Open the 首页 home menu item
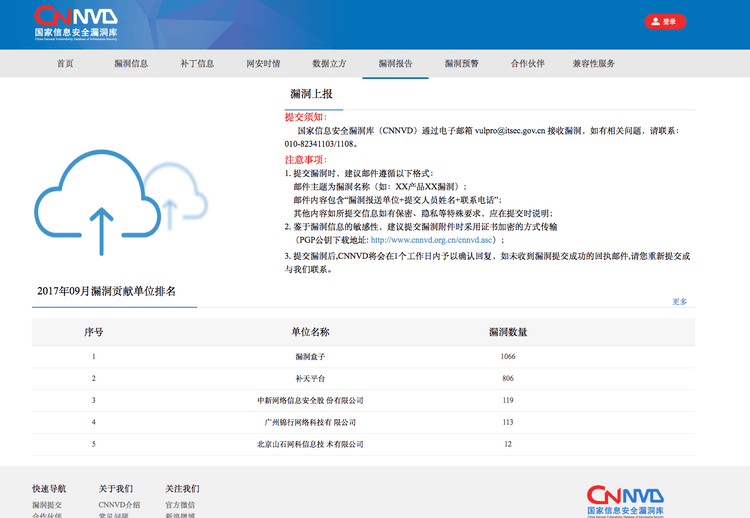This screenshot has height=518, width=750. coord(65,63)
